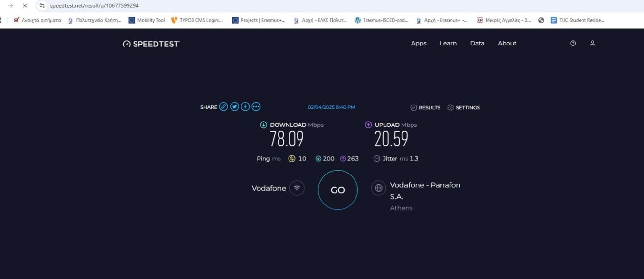Share result on Facebook
This screenshot has height=279, width=644.
pos(245,107)
